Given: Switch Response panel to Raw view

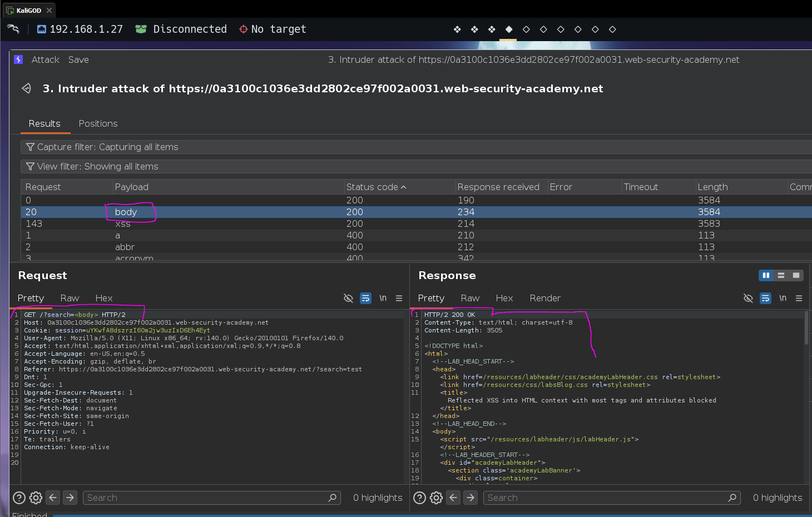Looking at the screenshot, I should [x=470, y=298].
